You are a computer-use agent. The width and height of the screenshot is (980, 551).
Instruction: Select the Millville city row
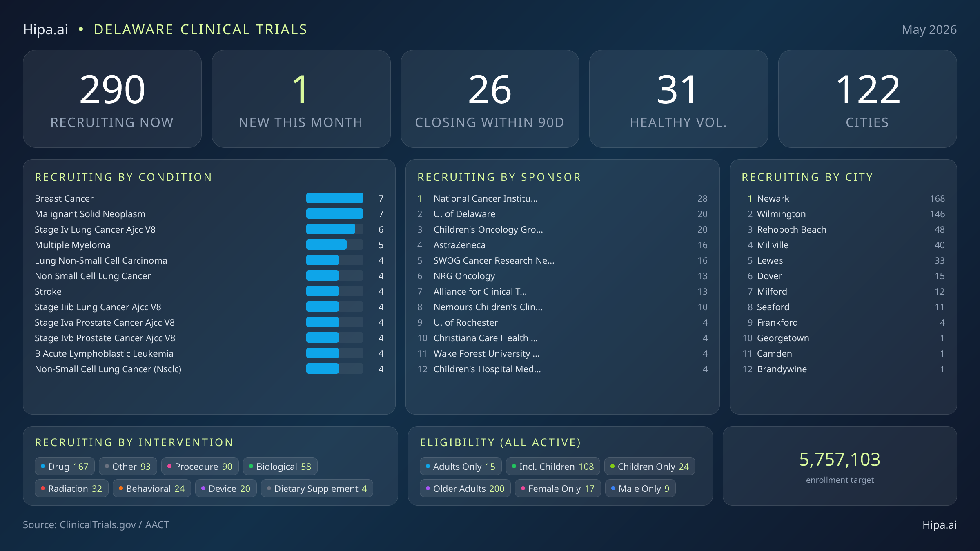pos(843,245)
